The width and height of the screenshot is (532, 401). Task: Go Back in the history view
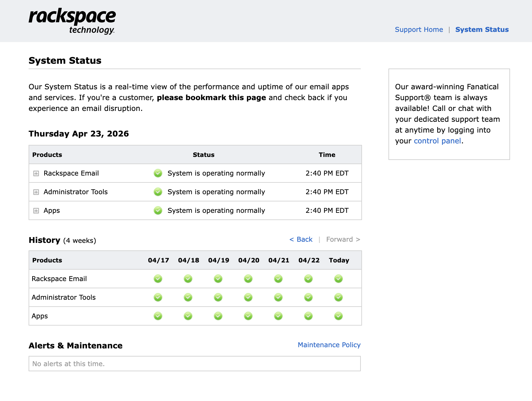(x=301, y=239)
